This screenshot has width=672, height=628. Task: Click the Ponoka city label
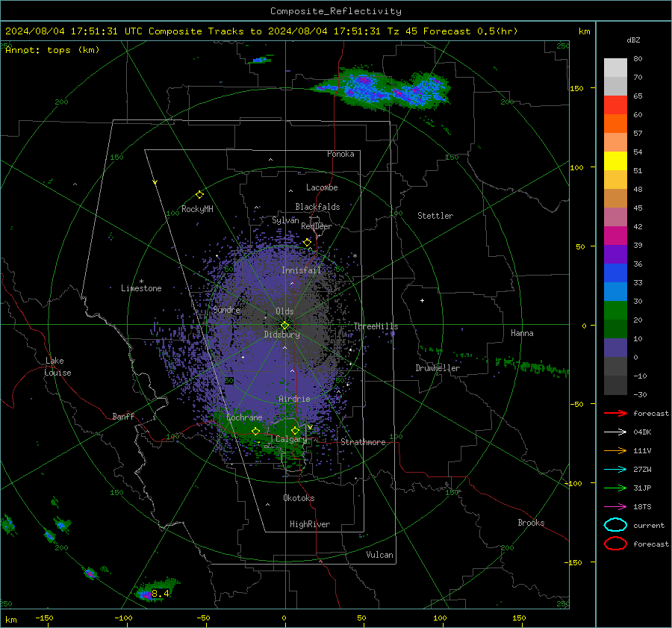pos(340,154)
